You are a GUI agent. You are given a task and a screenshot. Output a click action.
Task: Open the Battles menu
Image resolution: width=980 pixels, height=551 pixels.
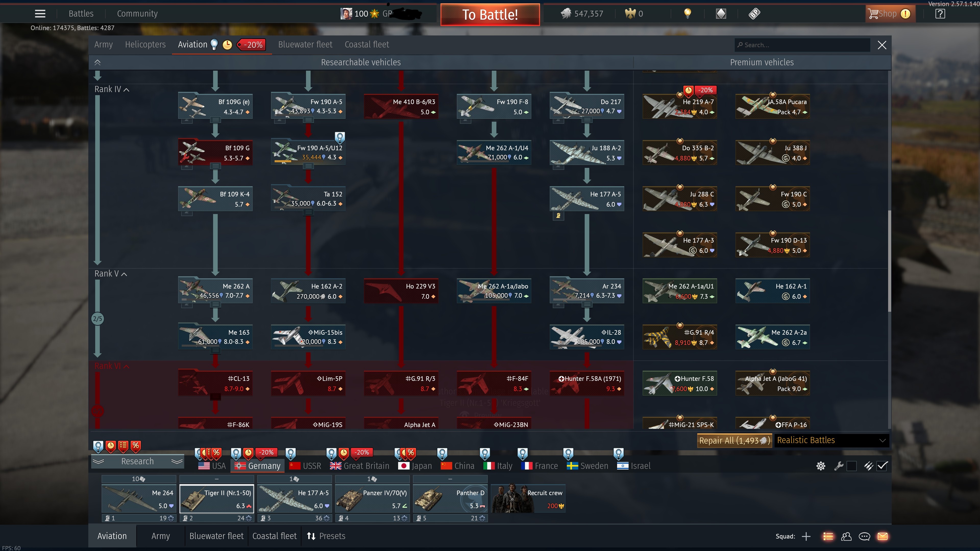[81, 14]
